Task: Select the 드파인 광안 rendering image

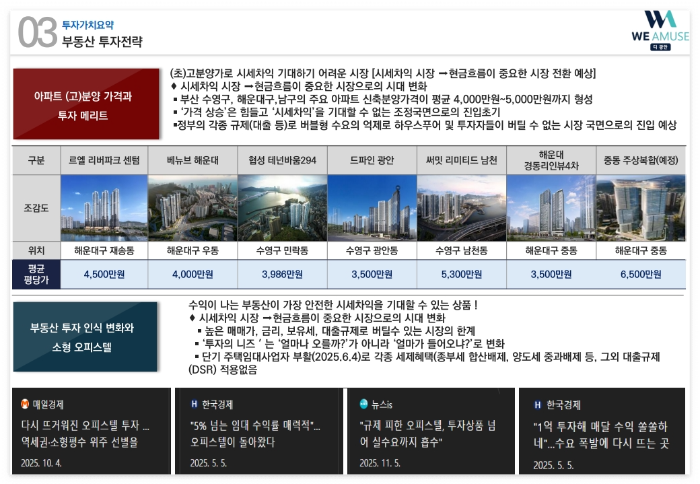Action: [372, 208]
